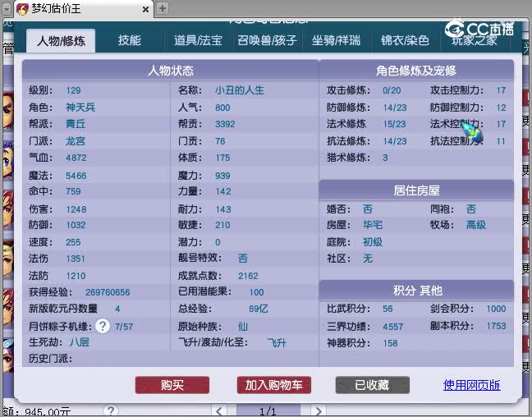Image resolution: width=532 pixels, height=417 pixels.
Task: Click the 高级 ranch value
Action: tap(476, 225)
